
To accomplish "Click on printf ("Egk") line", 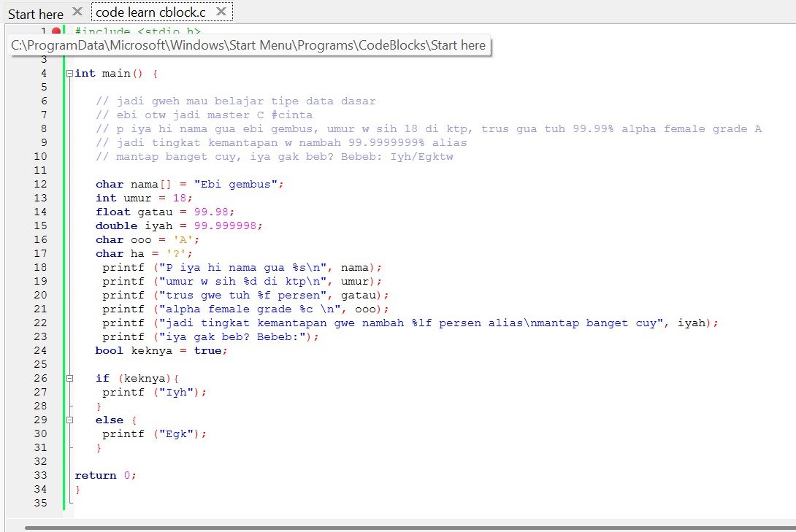I will coord(154,433).
